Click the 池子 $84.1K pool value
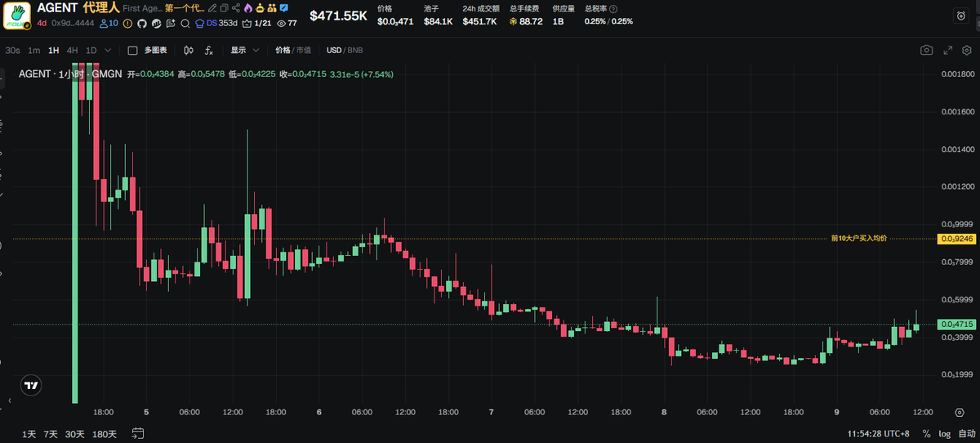Screen dimensions: 980x443 tap(438, 21)
